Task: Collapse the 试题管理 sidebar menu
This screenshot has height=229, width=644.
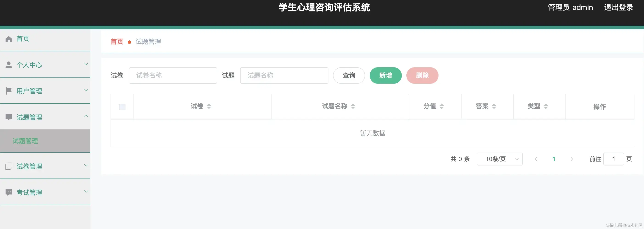Action: coord(86,116)
